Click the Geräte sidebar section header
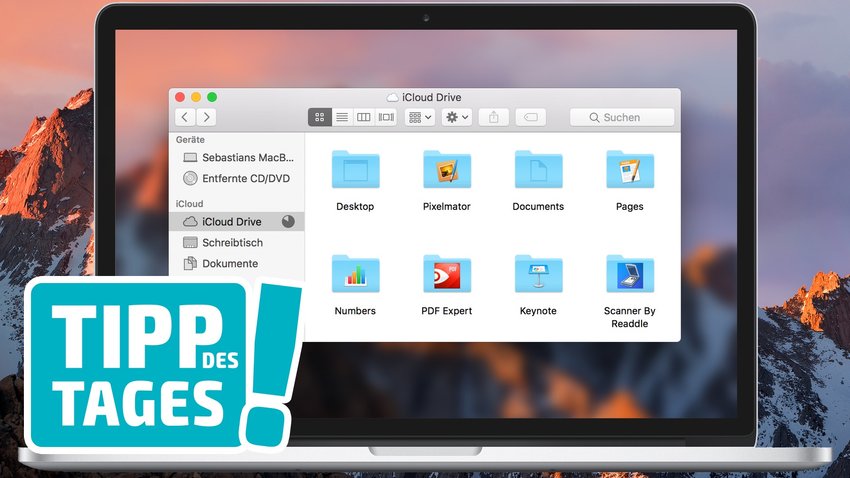The width and height of the screenshot is (850, 478). pos(190,140)
